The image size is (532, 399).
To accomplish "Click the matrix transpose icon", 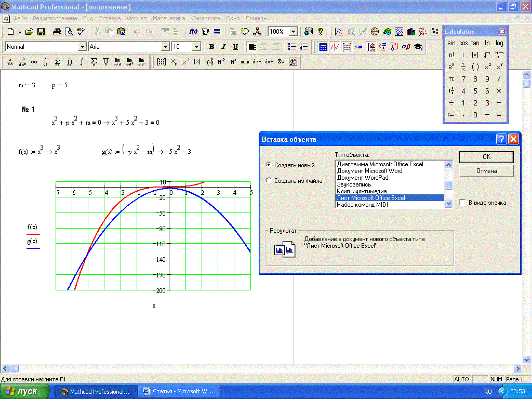I will pyautogui.click(x=233, y=62).
